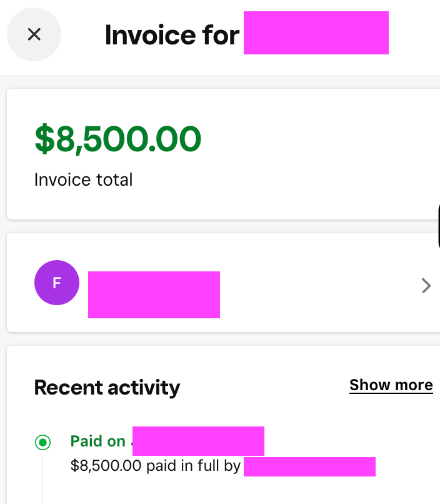This screenshot has width=440, height=504.
Task: Select the green paid status circle
Action: click(x=42, y=443)
